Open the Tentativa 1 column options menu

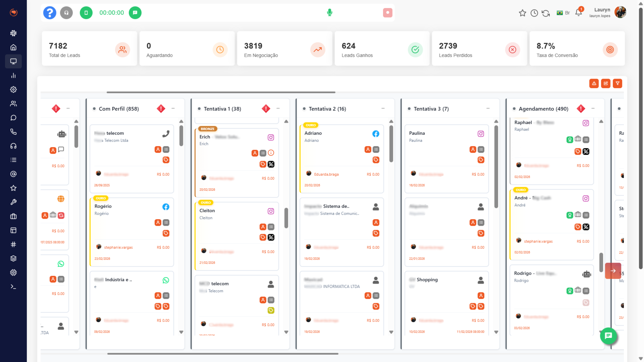[x=278, y=108]
